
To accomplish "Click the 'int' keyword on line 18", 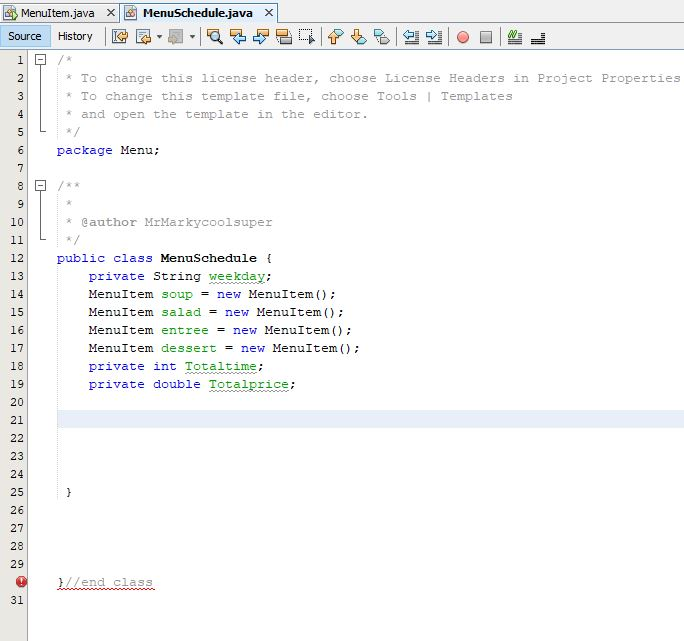I will point(165,367).
